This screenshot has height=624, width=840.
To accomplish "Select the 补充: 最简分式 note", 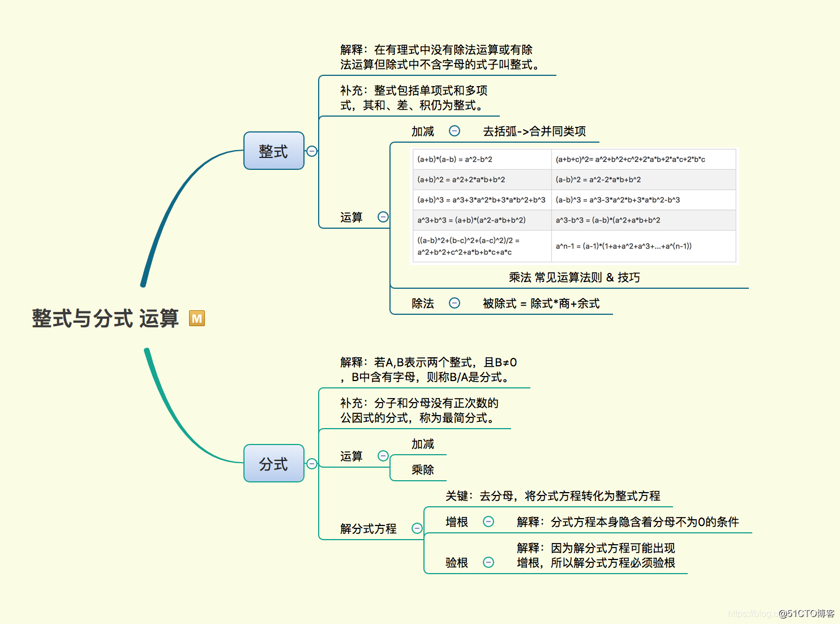I will coord(419,411).
